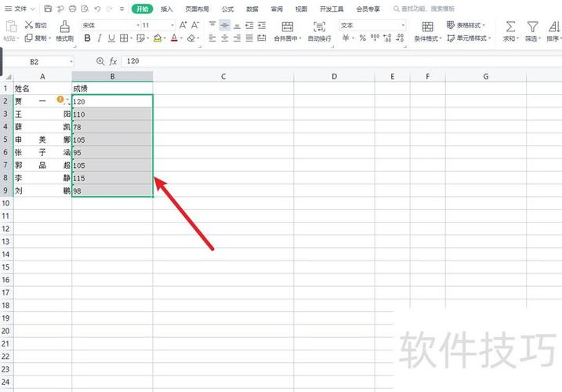Switch to the 页面布局 Page Layout tab
Image resolution: width=562 pixels, height=392 pixels.
click(197, 9)
